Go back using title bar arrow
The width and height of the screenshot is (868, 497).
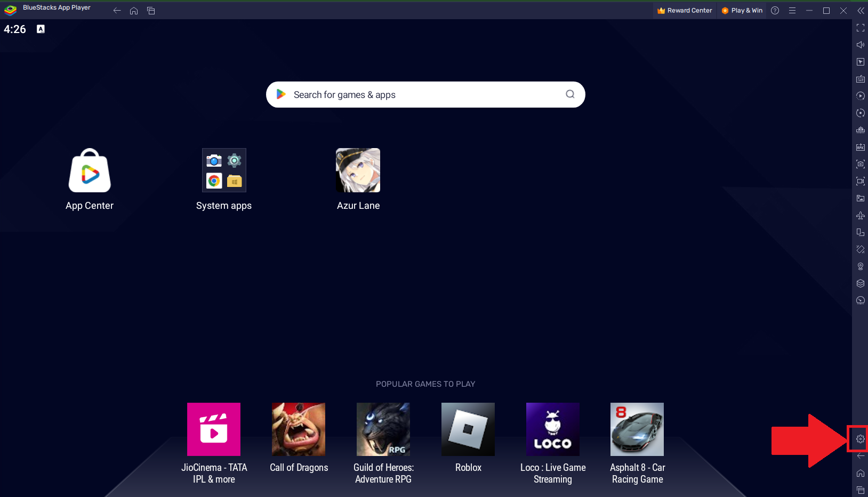(x=117, y=11)
